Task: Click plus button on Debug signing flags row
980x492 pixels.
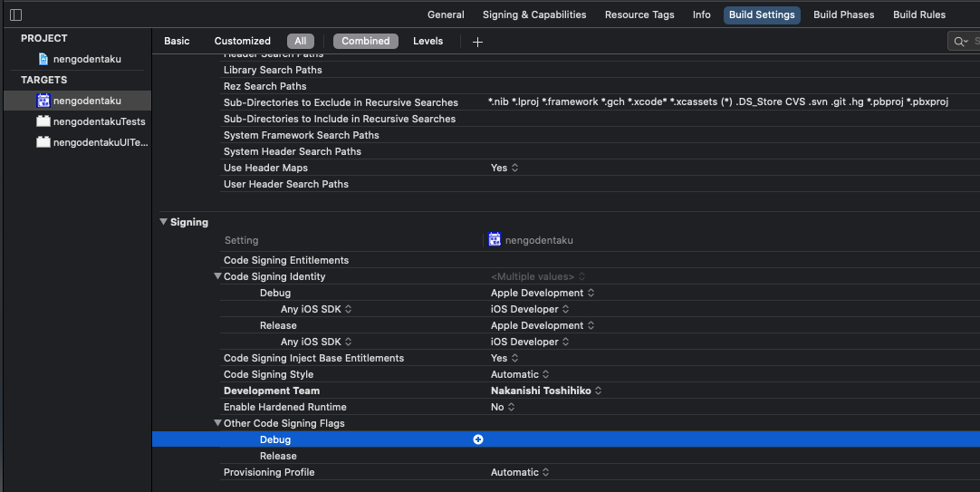Action: 478,439
